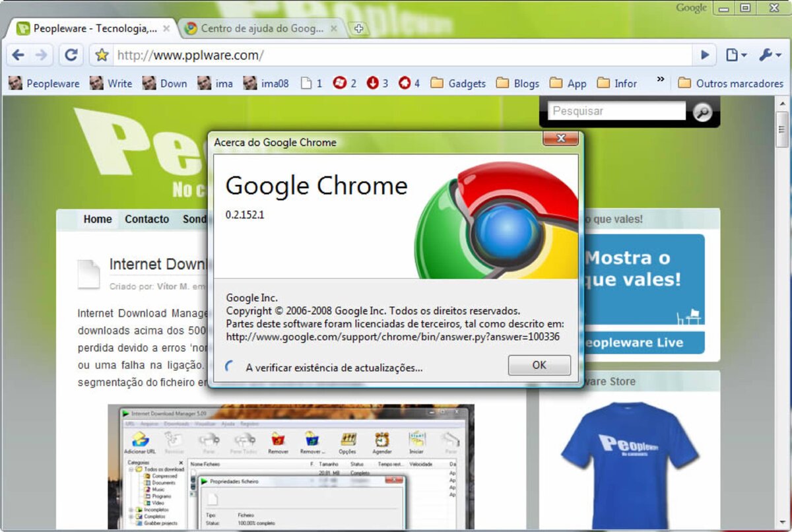Image resolution: width=792 pixels, height=532 pixels.
Task: Expand hidden bookmarks with the chevron
Action: tap(660, 80)
